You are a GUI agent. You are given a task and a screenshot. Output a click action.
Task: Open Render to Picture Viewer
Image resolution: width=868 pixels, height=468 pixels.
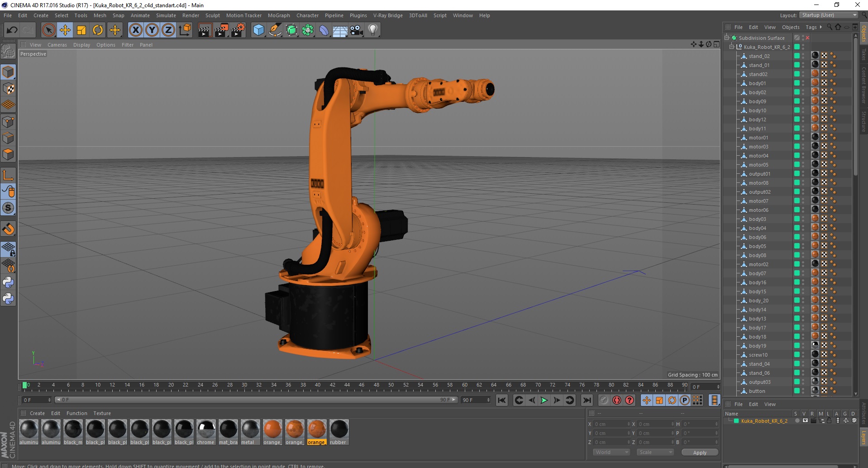coord(221,30)
